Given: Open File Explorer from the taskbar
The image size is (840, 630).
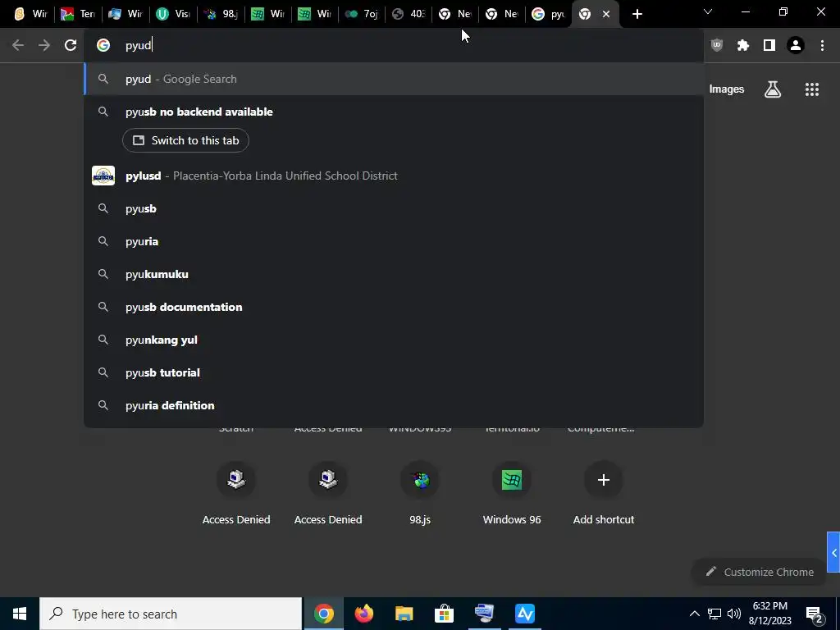Looking at the screenshot, I should pyautogui.click(x=404, y=614).
